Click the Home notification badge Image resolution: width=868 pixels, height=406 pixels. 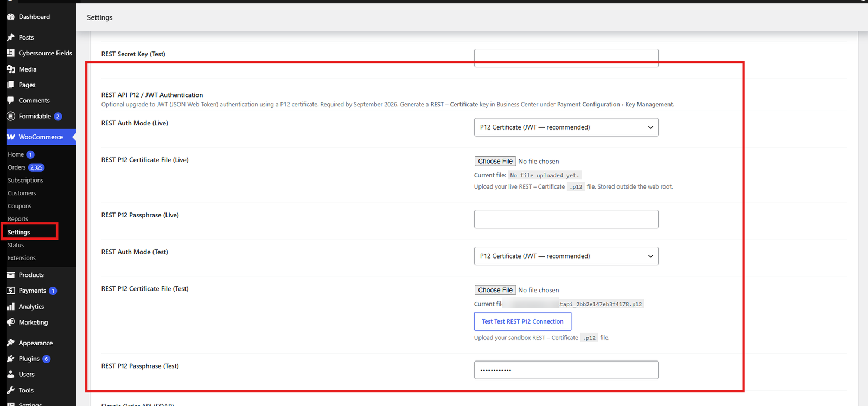point(30,154)
